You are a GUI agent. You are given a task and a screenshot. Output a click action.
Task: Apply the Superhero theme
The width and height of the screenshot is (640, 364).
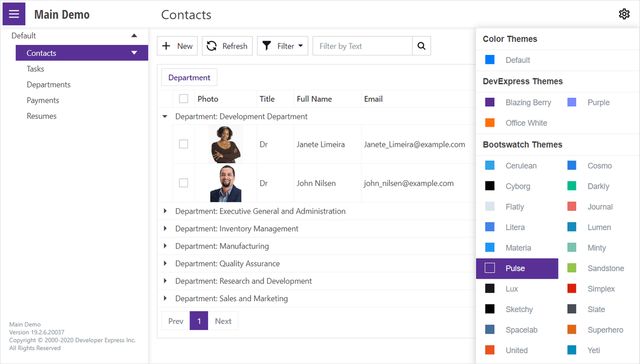pyautogui.click(x=599, y=330)
